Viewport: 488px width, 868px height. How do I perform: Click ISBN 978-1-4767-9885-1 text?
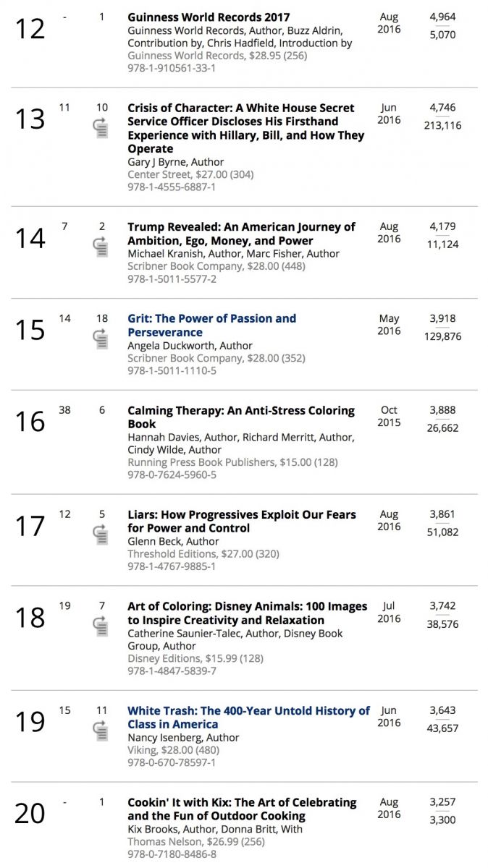coord(172,567)
